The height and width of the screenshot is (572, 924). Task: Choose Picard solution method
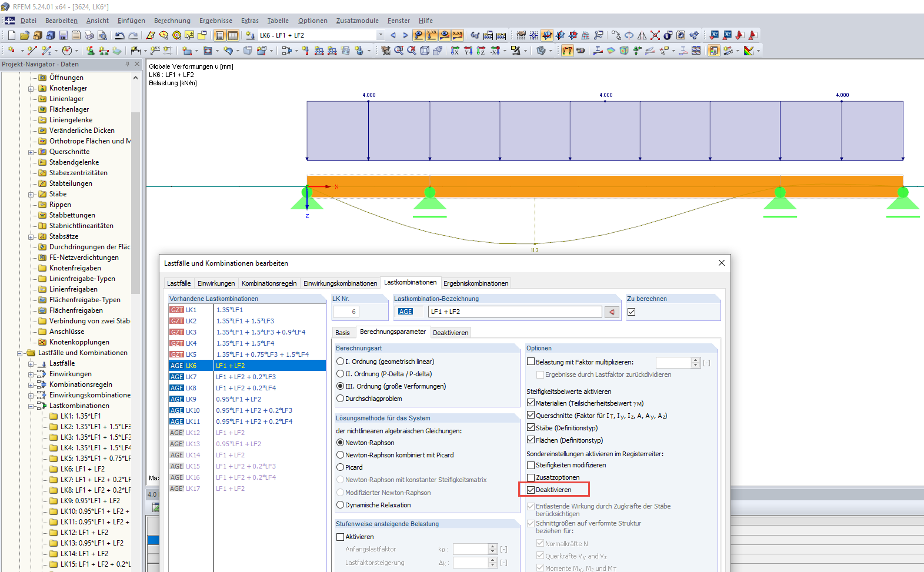coord(341,467)
